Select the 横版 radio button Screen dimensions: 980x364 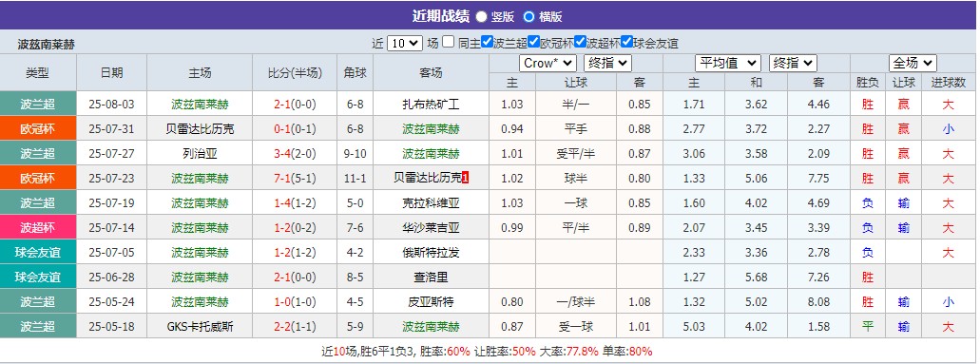(x=528, y=16)
